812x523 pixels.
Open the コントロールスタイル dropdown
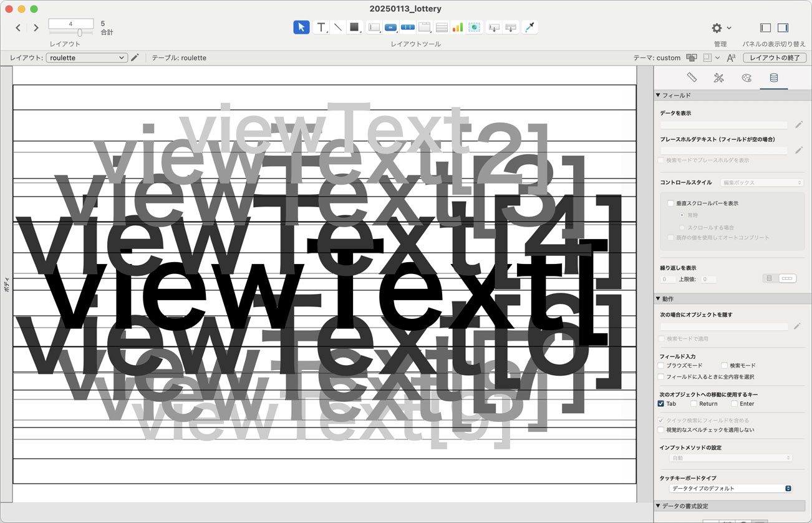tap(761, 182)
